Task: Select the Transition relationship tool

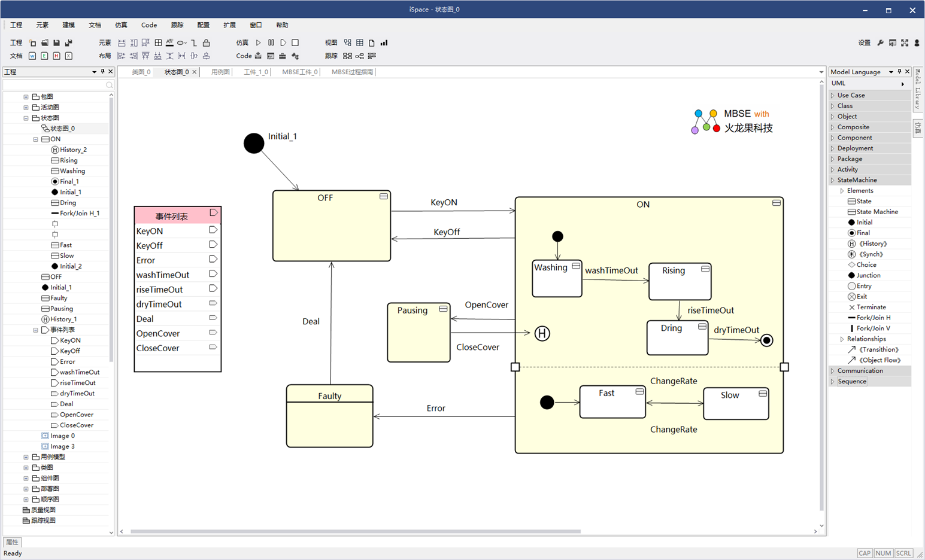Action: pyautogui.click(x=874, y=350)
